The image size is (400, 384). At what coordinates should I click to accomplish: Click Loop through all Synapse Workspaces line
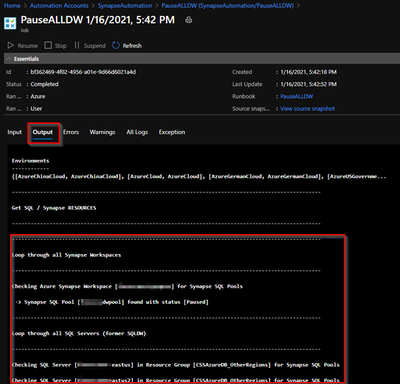(x=66, y=255)
